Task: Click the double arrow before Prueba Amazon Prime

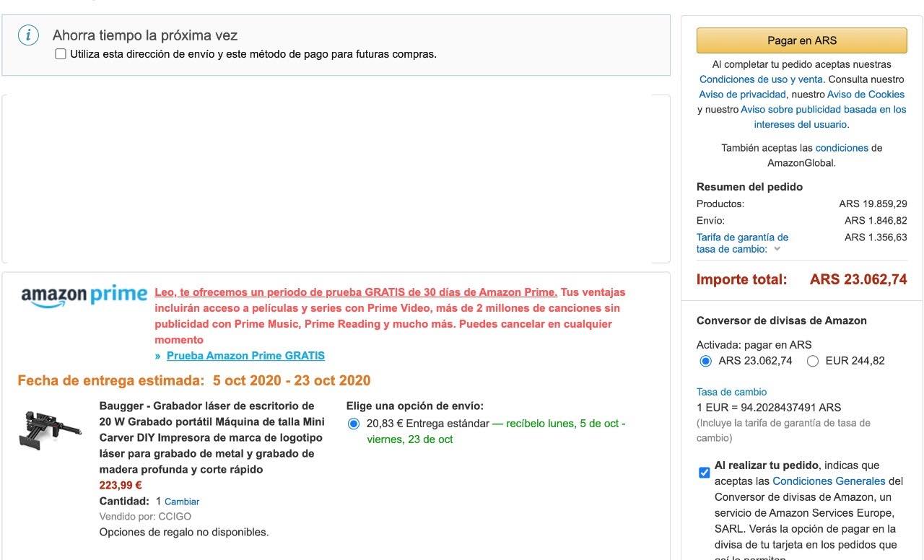Action: tap(157, 356)
